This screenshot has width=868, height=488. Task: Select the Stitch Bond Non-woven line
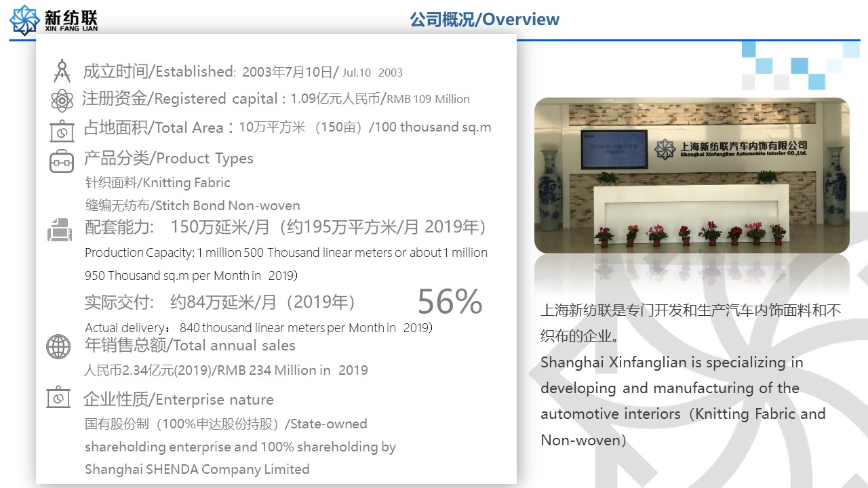point(192,205)
